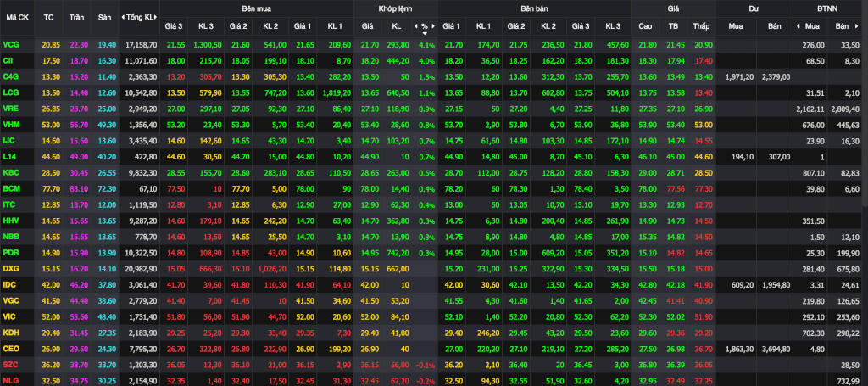
Task: Click the descending sort indicator under % header
Action: point(425,33)
